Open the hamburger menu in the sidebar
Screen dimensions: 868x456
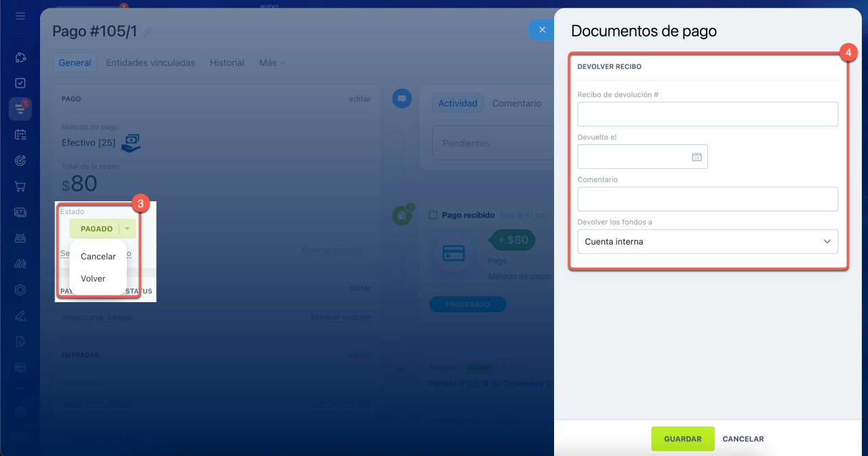(20, 16)
